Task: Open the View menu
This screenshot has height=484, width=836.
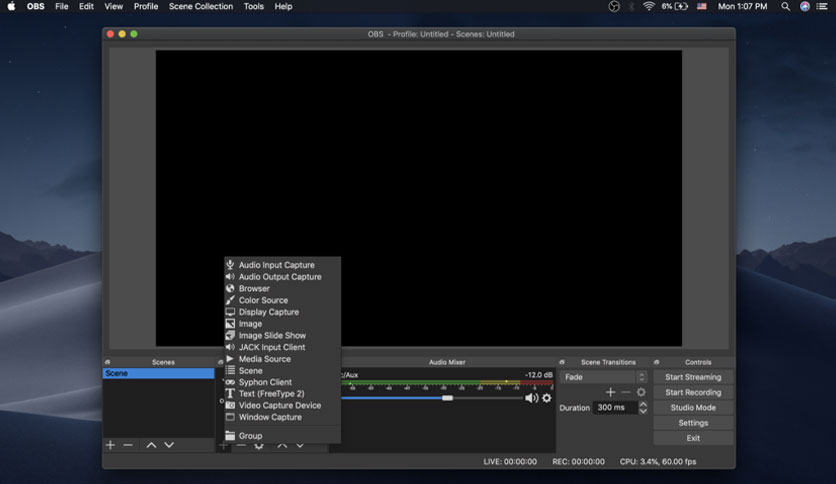Action: (114, 6)
